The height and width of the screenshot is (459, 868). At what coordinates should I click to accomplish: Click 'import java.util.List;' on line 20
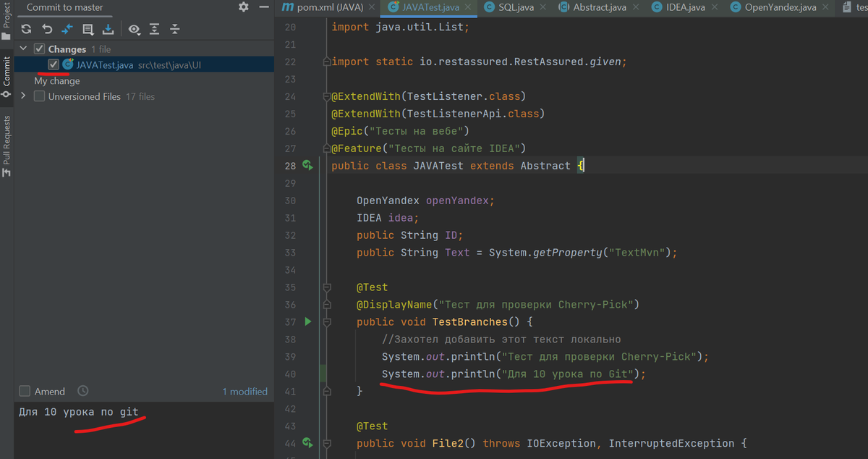400,28
